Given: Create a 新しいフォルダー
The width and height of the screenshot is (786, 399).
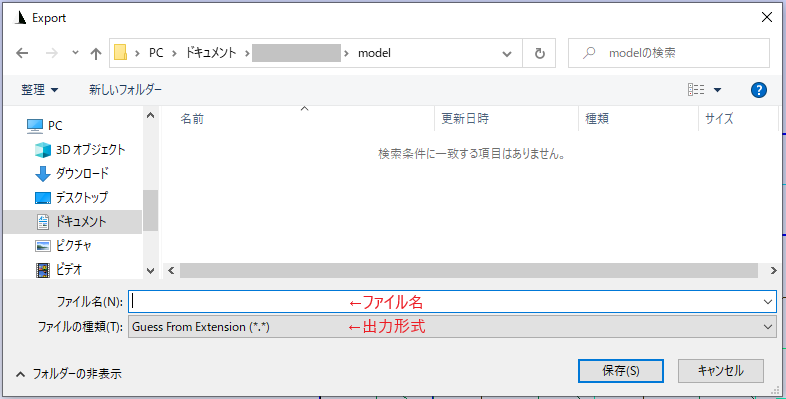Looking at the screenshot, I should click(125, 90).
